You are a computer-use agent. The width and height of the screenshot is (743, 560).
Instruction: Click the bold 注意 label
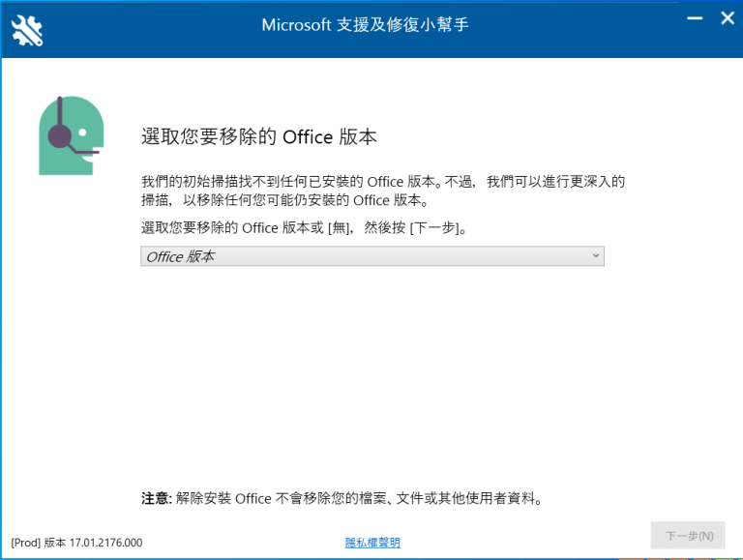(x=155, y=499)
